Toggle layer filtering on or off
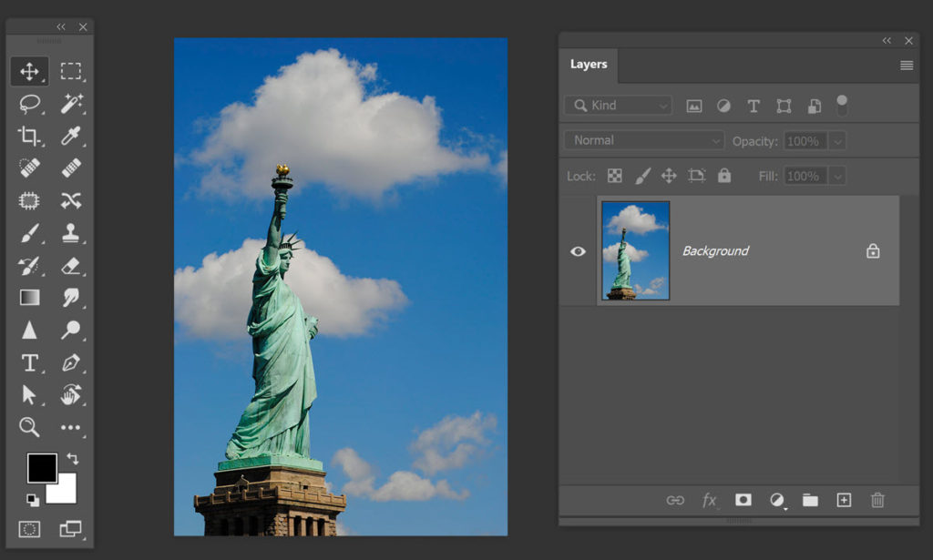Image resolution: width=933 pixels, height=560 pixels. 841,106
